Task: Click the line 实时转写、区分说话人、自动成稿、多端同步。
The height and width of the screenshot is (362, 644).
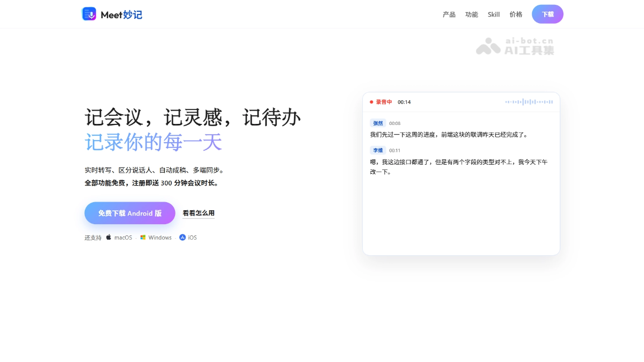Action: tap(154, 170)
